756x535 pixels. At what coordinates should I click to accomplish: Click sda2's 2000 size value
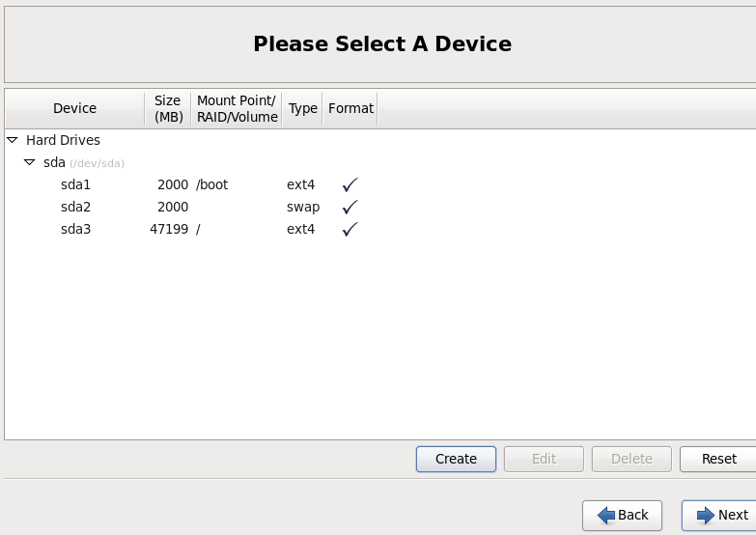(x=173, y=207)
